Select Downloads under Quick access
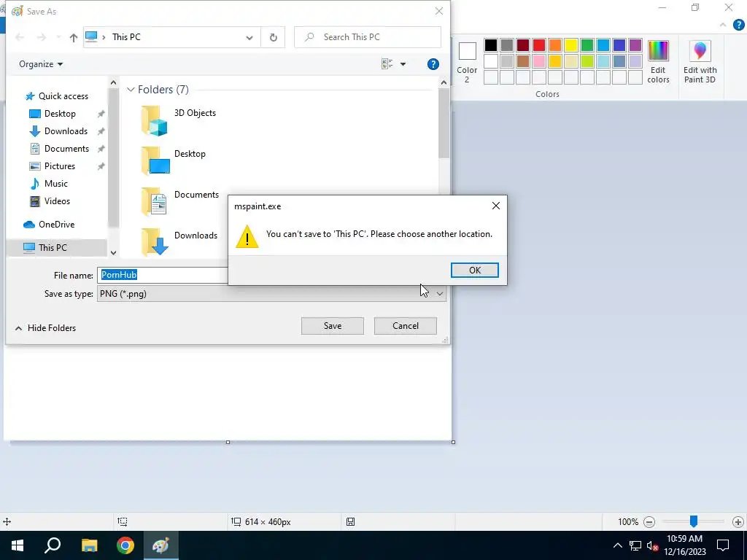Screen dimensions: 747x560 [x=58, y=131]
